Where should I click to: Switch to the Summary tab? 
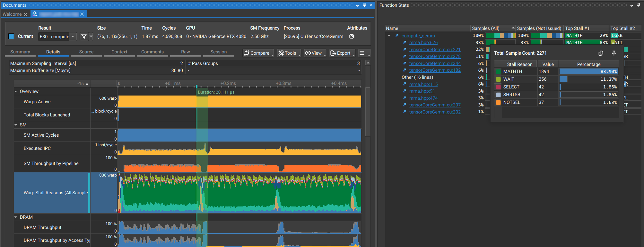pyautogui.click(x=20, y=52)
